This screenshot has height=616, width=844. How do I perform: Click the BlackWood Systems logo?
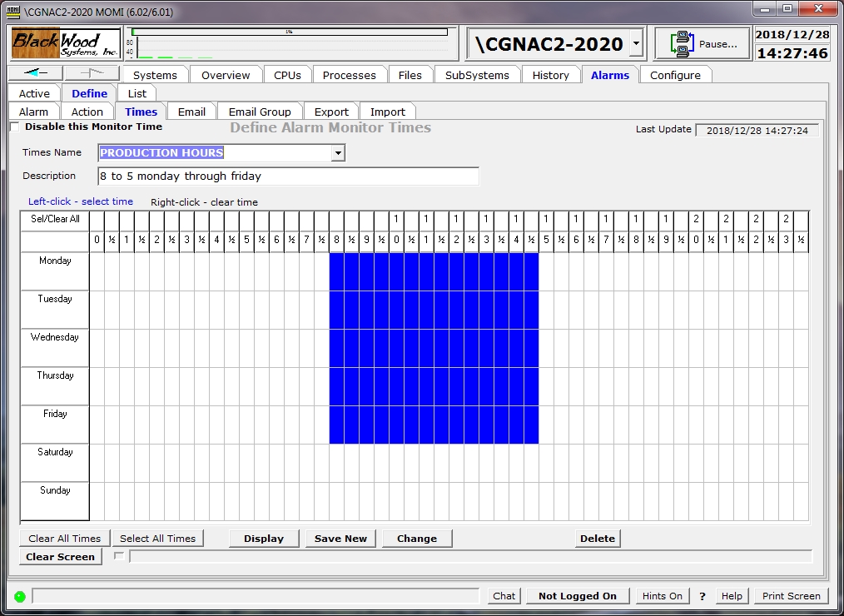(x=67, y=43)
